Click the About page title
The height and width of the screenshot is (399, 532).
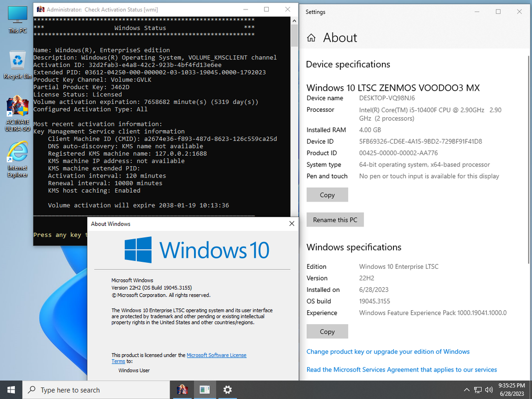pyautogui.click(x=340, y=38)
